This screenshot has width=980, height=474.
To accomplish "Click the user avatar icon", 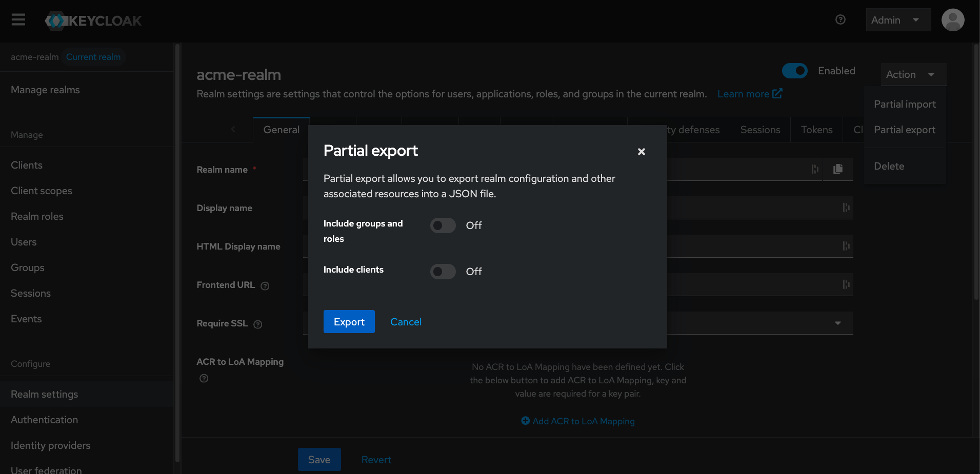I will (x=952, y=20).
